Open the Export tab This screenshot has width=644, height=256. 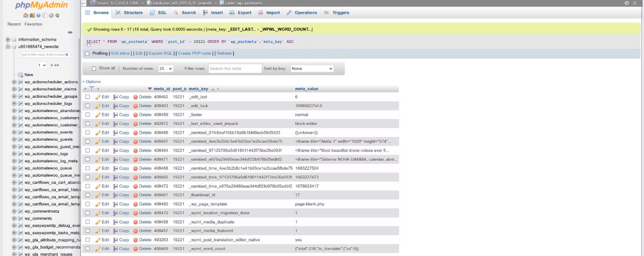coord(240,12)
